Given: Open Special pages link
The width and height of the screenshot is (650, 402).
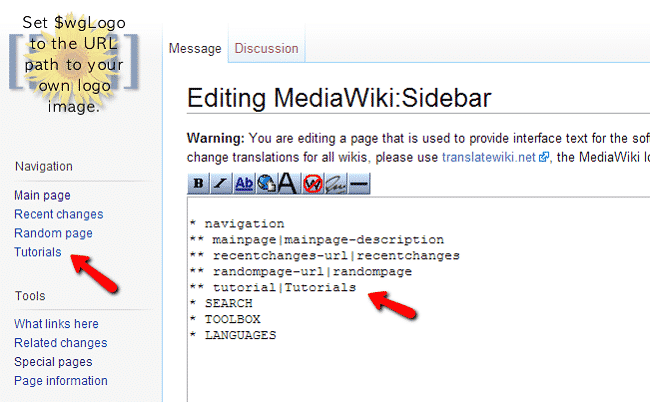Looking at the screenshot, I should click(x=53, y=362).
